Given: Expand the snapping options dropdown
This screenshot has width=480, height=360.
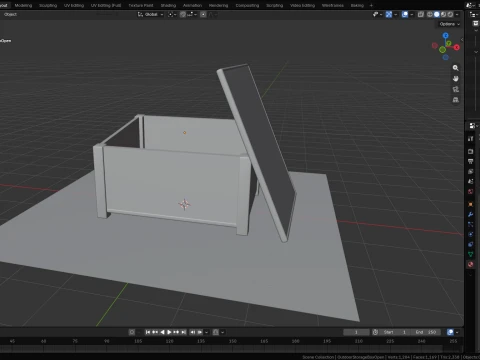Looking at the screenshot, I should point(192,14).
